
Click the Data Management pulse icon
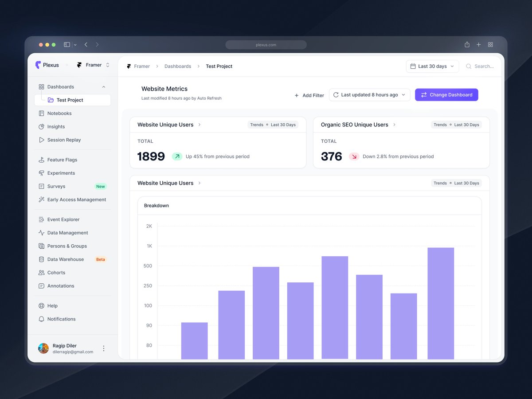41,233
